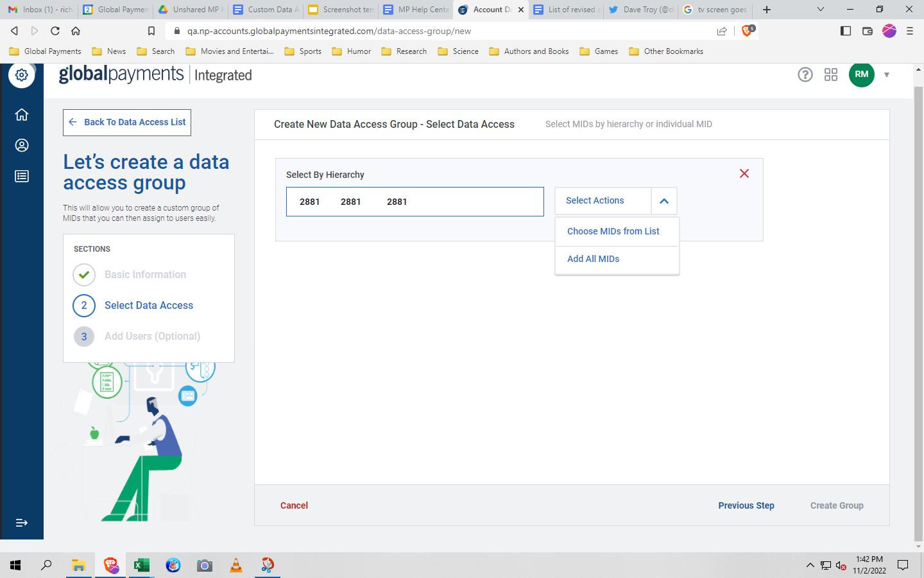Open Add Users (Optional) section
924x578 pixels.
coord(152,336)
